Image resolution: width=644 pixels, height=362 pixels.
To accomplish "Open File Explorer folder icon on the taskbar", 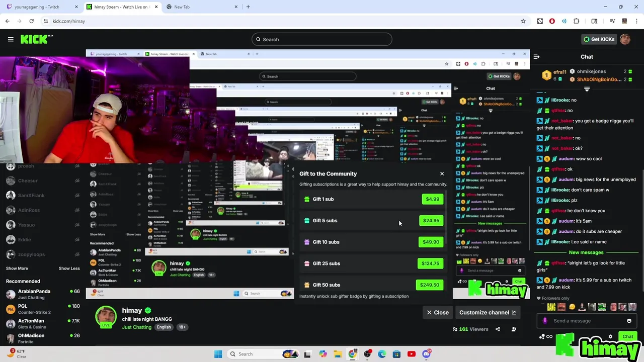I will 338,354.
